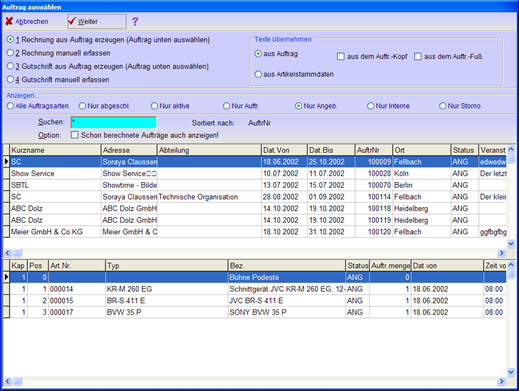Viewport: 519px width, 391px height.
Task: Click the Abbrechen cancel button
Action: tap(27, 22)
